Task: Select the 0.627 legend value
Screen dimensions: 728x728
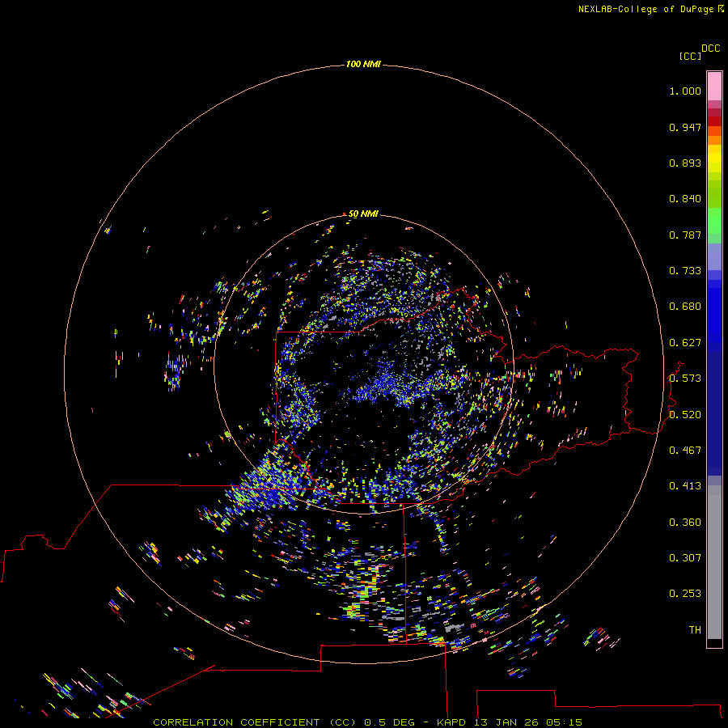Action: [x=685, y=343]
